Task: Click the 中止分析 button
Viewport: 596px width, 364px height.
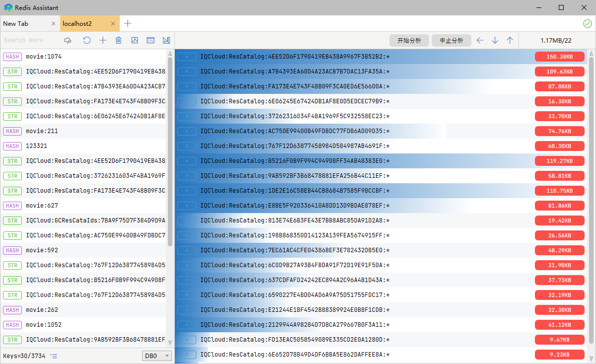Action: tap(451, 41)
